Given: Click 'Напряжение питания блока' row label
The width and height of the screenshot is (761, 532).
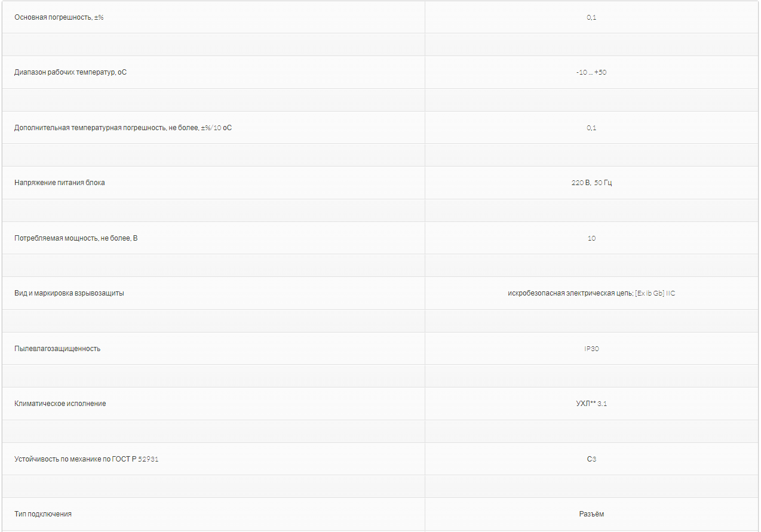Looking at the screenshot, I should coord(60,183).
